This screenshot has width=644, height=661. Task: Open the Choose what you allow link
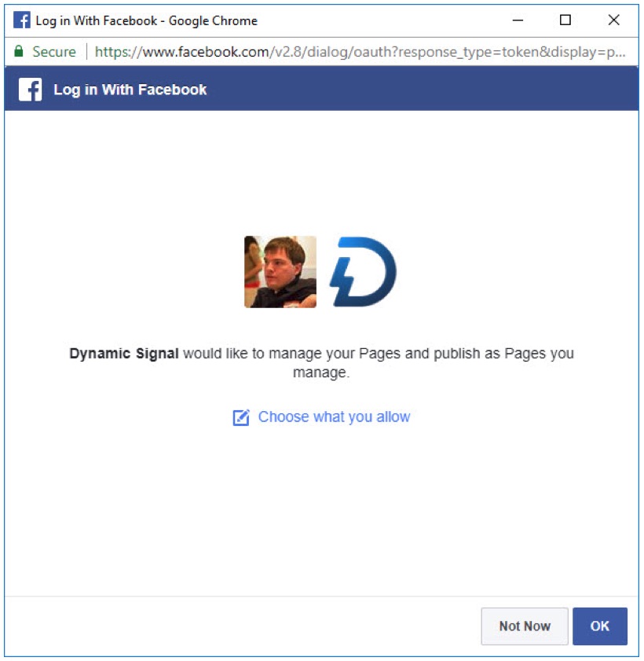tap(334, 417)
